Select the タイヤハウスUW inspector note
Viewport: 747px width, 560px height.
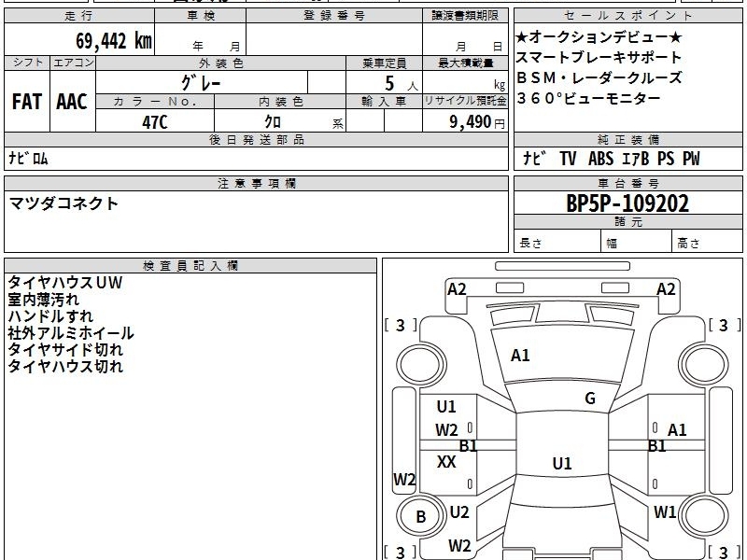(65, 283)
